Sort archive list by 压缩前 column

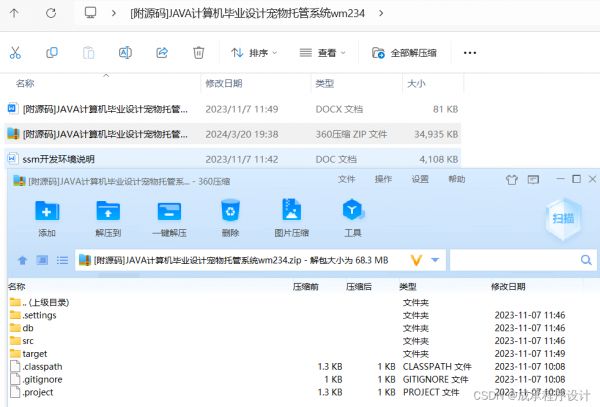(305, 287)
